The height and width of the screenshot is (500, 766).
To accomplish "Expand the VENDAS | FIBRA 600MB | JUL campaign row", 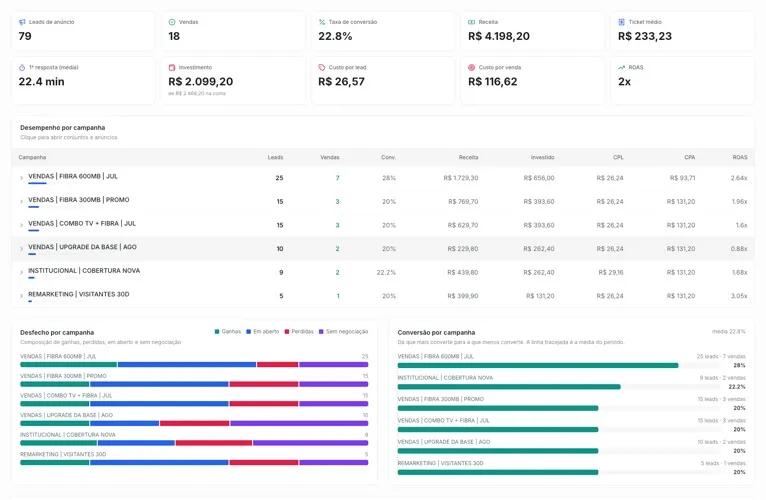I will point(21,178).
